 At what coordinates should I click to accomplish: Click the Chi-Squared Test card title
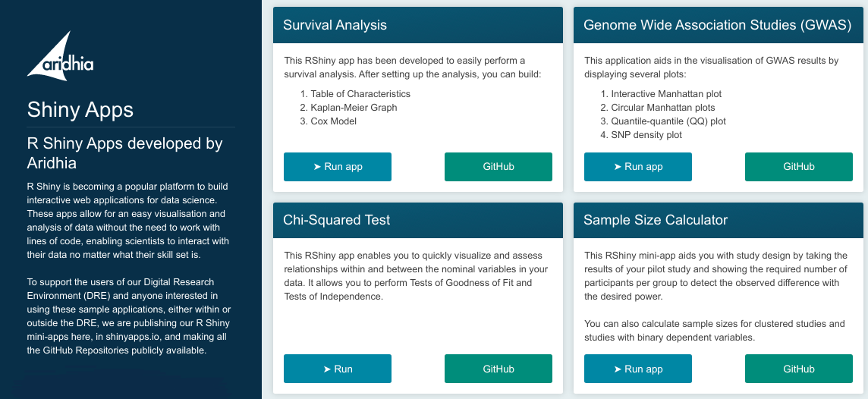click(x=337, y=220)
